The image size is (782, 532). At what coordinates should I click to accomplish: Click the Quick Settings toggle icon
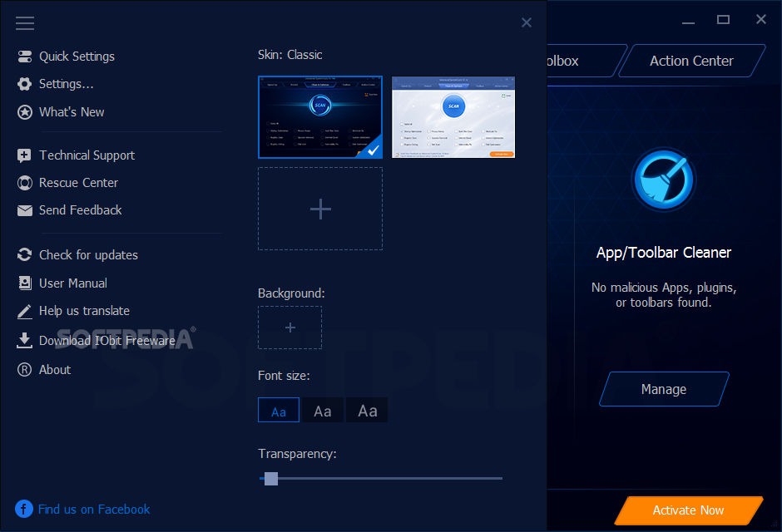[x=24, y=57]
